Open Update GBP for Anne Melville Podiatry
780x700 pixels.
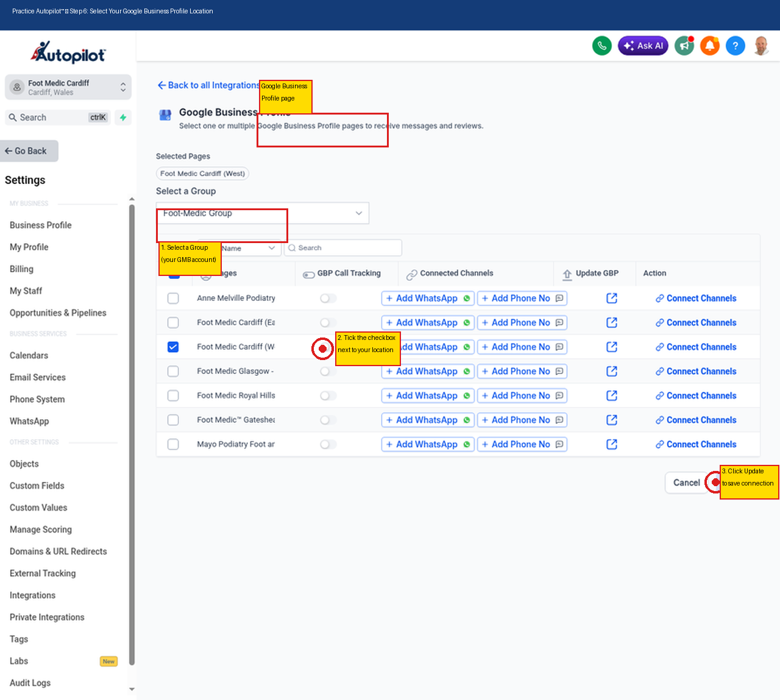(612, 298)
